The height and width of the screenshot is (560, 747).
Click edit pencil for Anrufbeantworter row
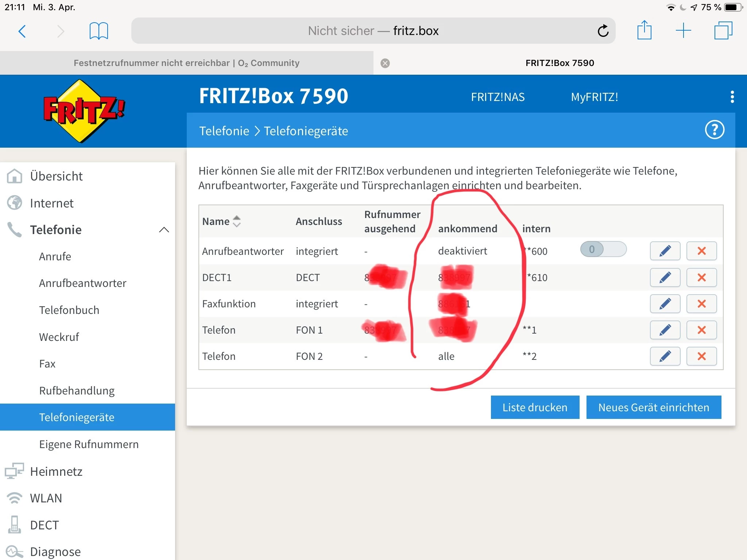click(665, 251)
